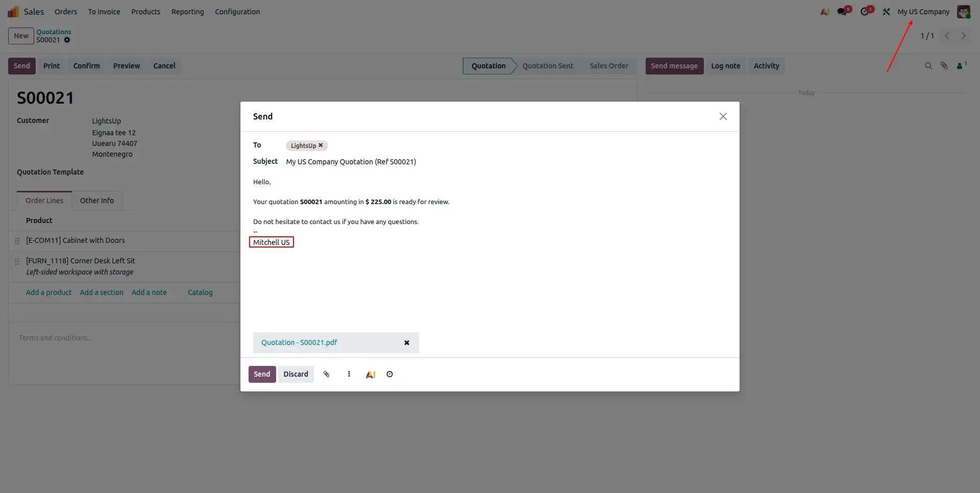Viewport: 980px width, 493px height.
Task: Go to the previous record arrow
Action: tap(947, 36)
